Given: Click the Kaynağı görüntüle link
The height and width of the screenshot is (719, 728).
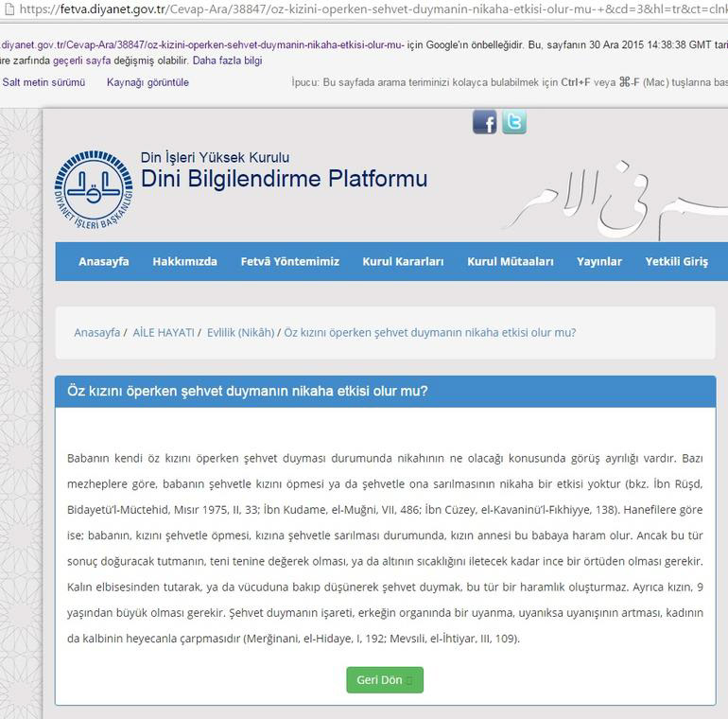Looking at the screenshot, I should [147, 82].
